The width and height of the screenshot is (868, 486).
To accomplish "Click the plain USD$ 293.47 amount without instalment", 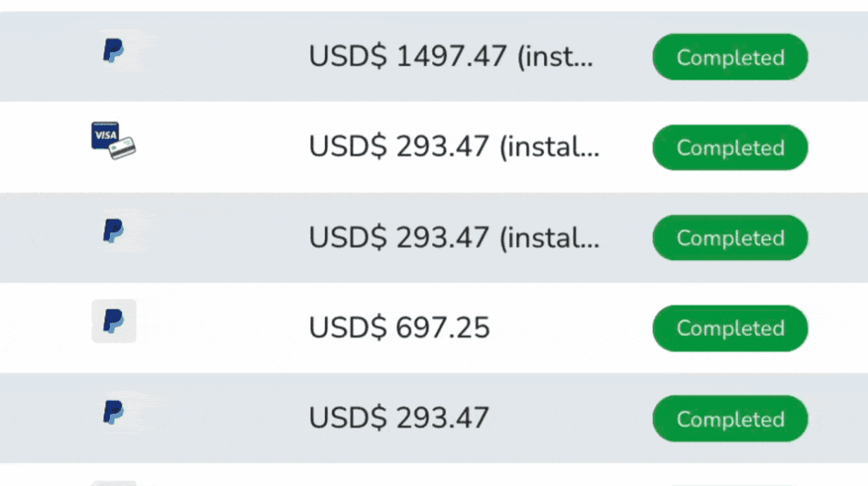I will click(398, 418).
